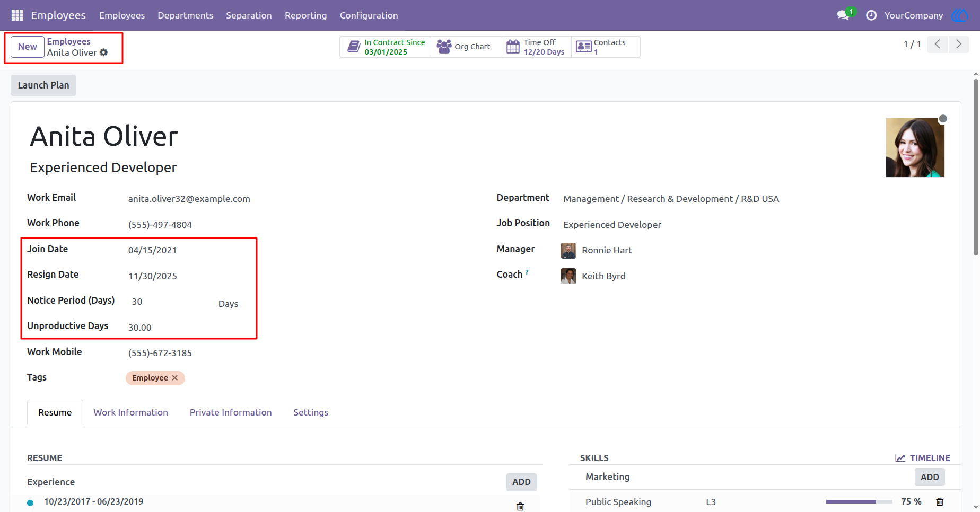
Task: Click Anita Oliver's profile photo
Action: coord(915,147)
